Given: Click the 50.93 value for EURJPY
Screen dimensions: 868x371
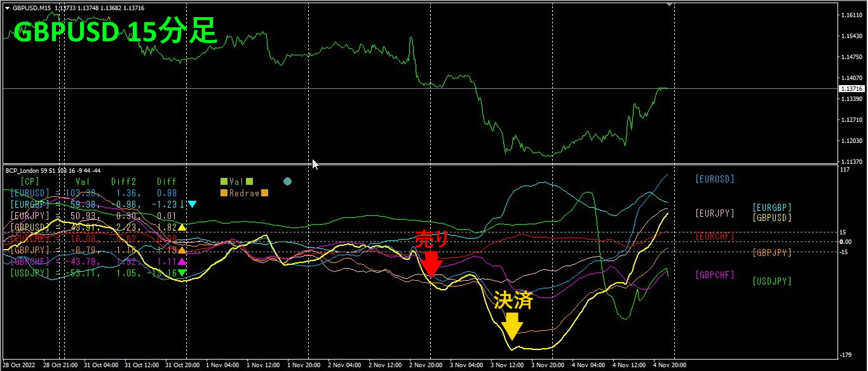Looking at the screenshot, I should click(84, 216).
